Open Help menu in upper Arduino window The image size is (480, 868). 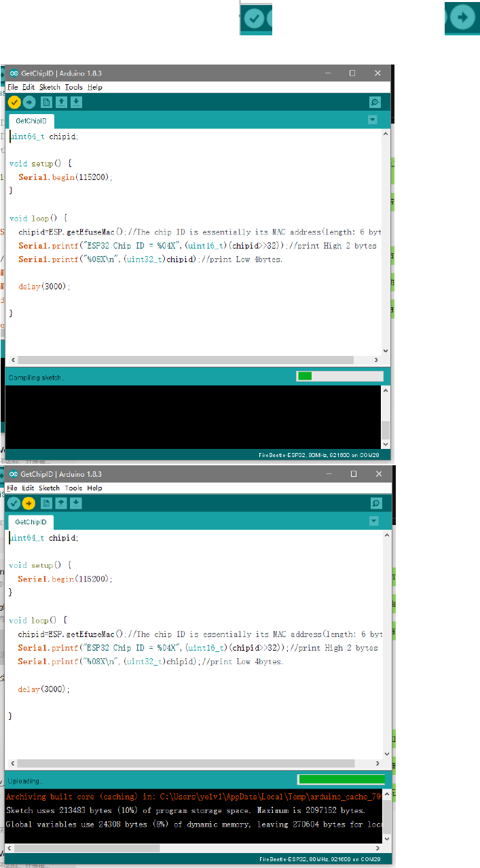point(95,87)
